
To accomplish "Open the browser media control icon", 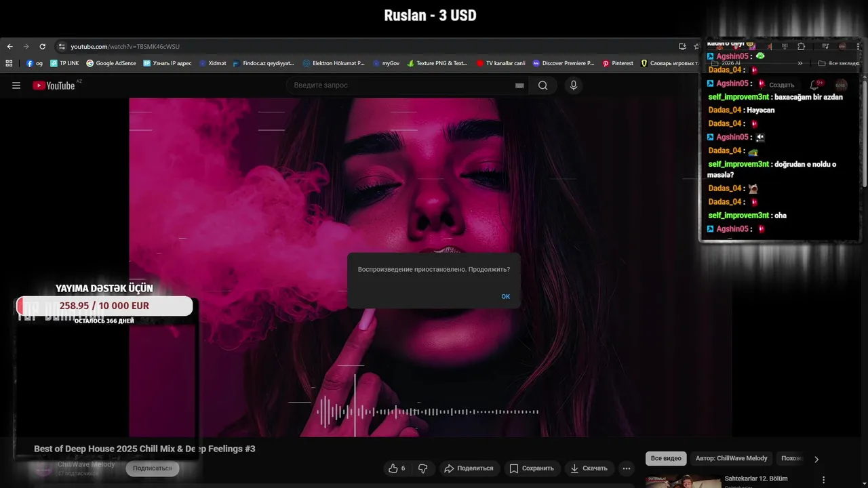I will (x=825, y=46).
